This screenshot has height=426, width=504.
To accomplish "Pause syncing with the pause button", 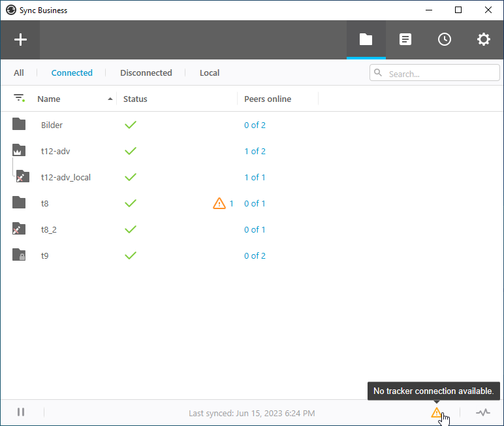I will [x=21, y=412].
